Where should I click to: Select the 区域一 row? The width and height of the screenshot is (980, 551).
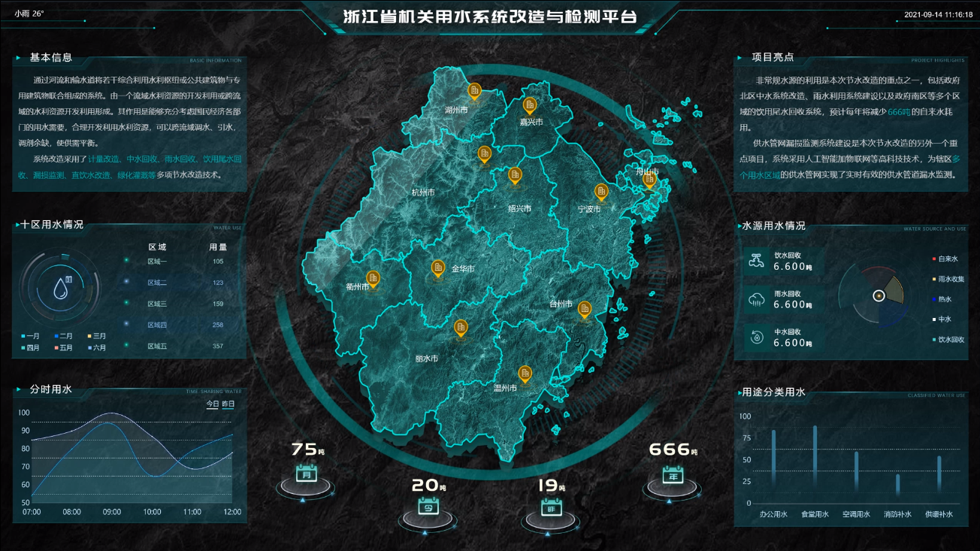[x=180, y=262]
